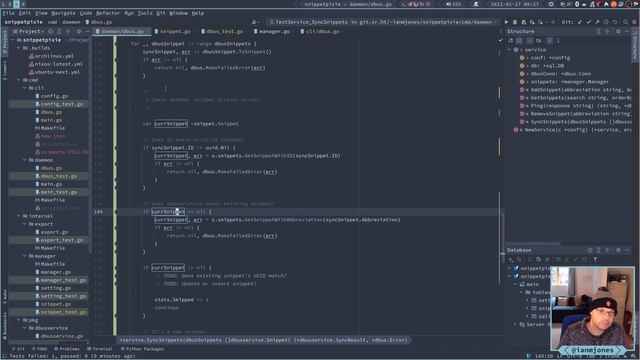Collapse the daemon folder in Project tree

pyautogui.click(x=25, y=160)
